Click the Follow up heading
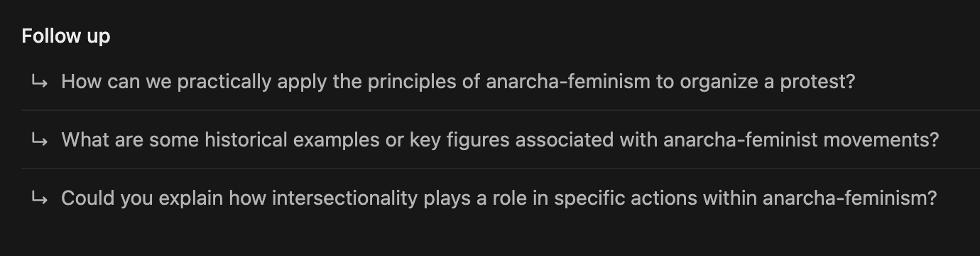Viewport: 980px width, 256px height. [66, 36]
